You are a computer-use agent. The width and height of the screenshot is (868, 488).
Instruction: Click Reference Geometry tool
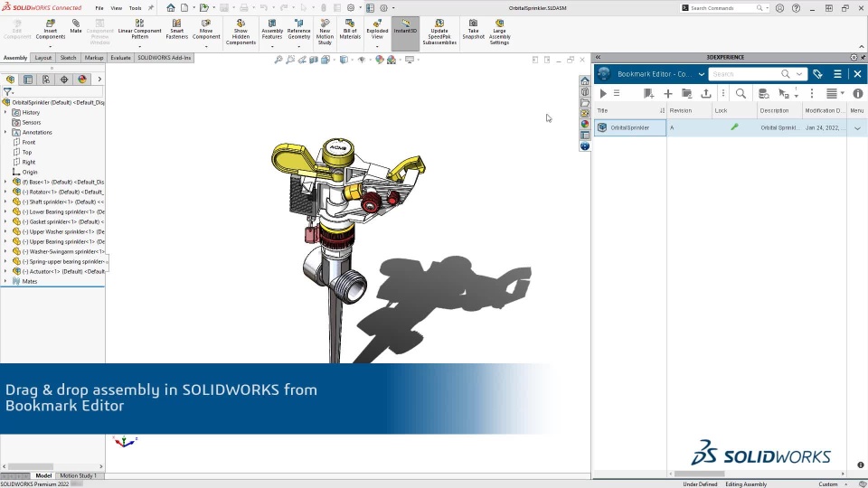click(x=299, y=29)
